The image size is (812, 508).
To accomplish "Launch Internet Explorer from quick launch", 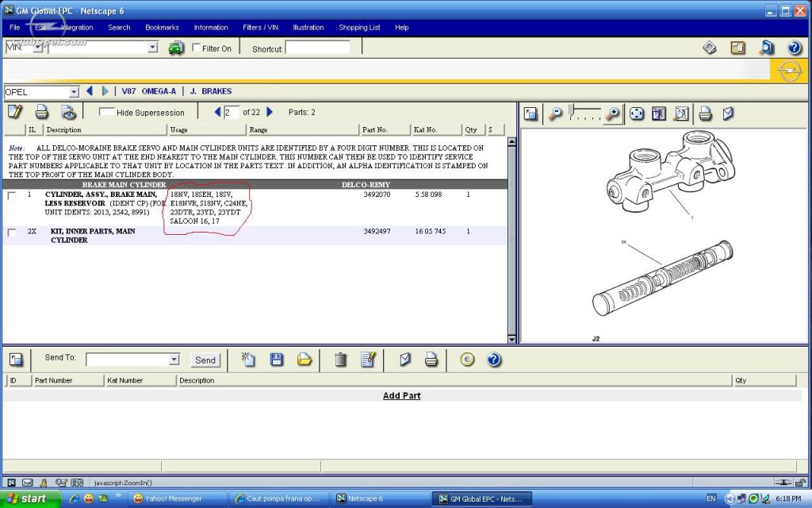I will (75, 498).
